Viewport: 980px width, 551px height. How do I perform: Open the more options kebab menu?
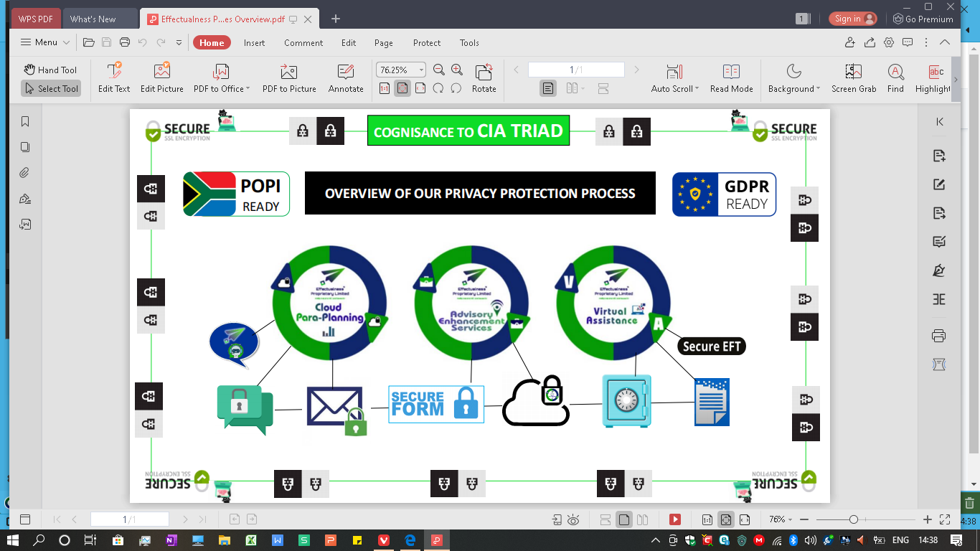925,42
